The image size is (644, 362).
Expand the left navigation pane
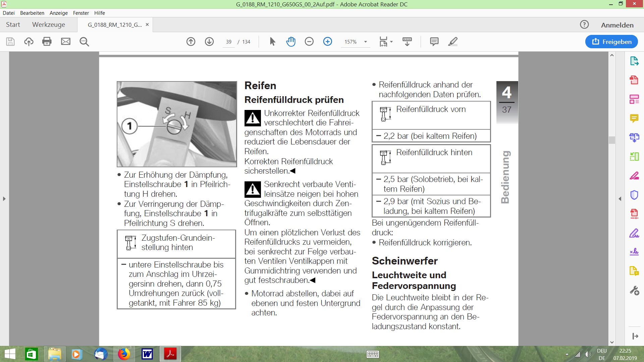click(4, 199)
